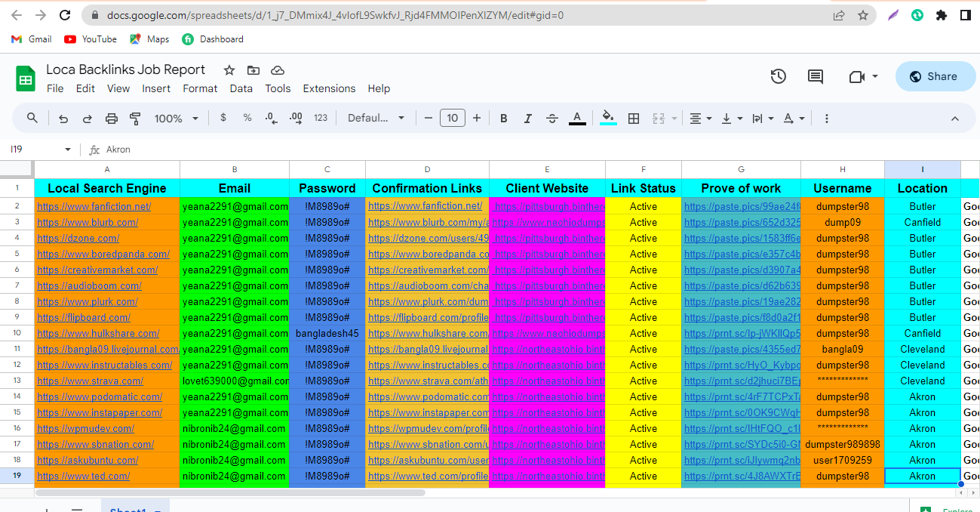Click the Share button
This screenshot has width=980, height=512.
(935, 76)
